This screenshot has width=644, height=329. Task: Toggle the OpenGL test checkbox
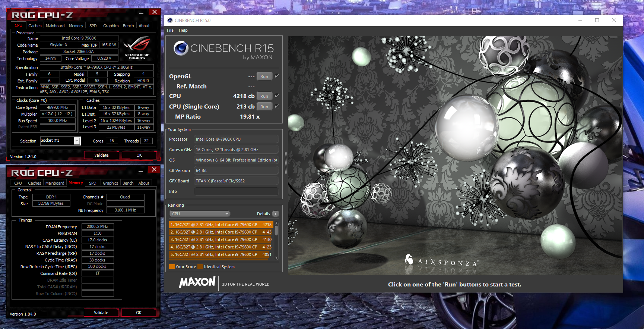277,76
